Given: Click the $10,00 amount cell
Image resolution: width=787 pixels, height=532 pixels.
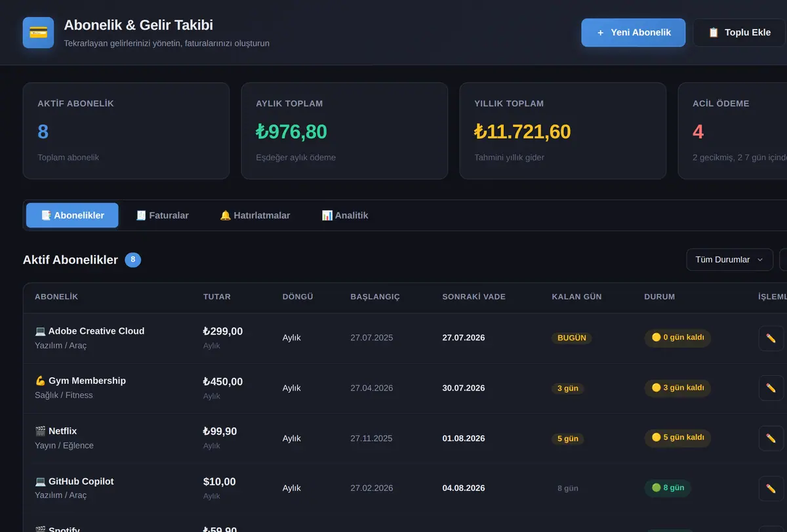Looking at the screenshot, I should [219, 482].
